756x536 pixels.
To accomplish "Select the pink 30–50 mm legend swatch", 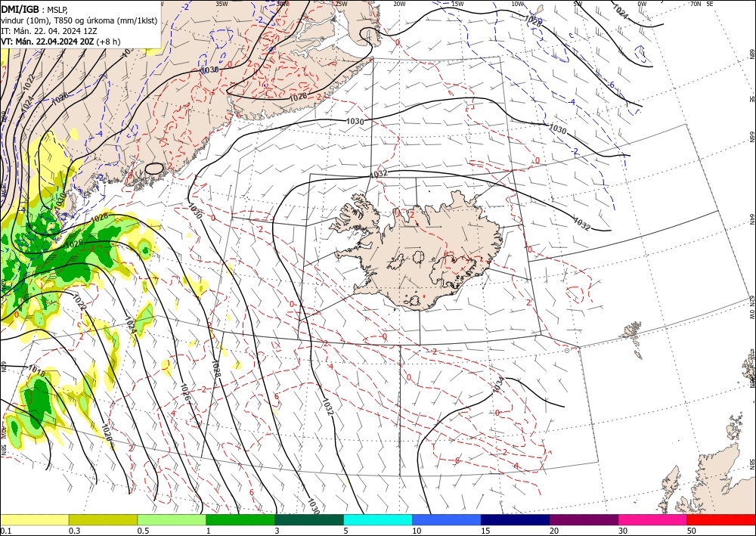I will 653,519.
